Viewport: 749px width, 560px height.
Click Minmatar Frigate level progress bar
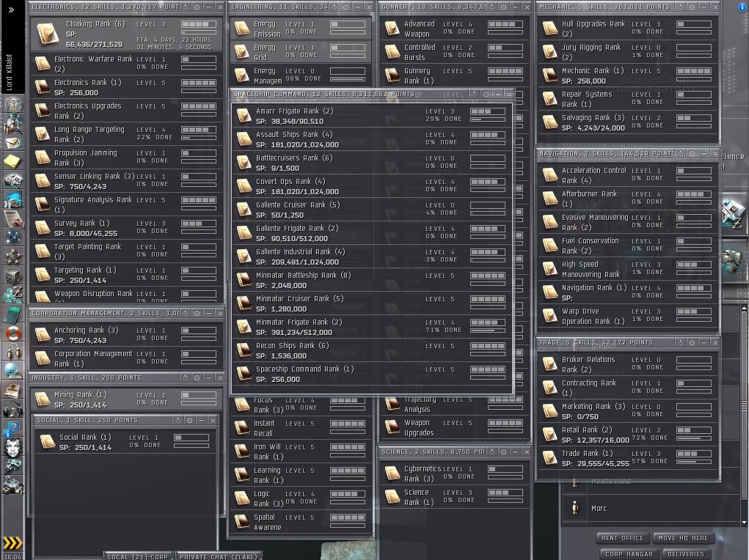click(x=488, y=323)
